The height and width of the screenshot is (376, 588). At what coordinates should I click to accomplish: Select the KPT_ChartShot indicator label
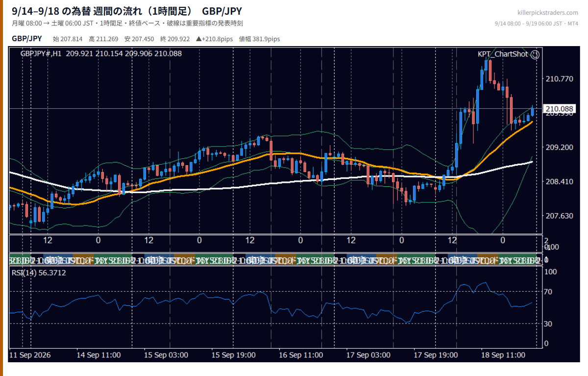tap(503, 54)
